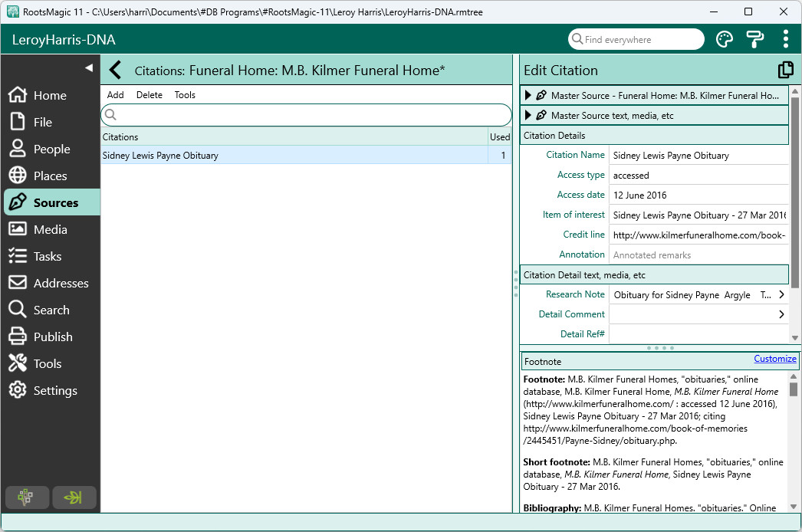Open the People page icon
The image size is (802, 532).
point(18,149)
